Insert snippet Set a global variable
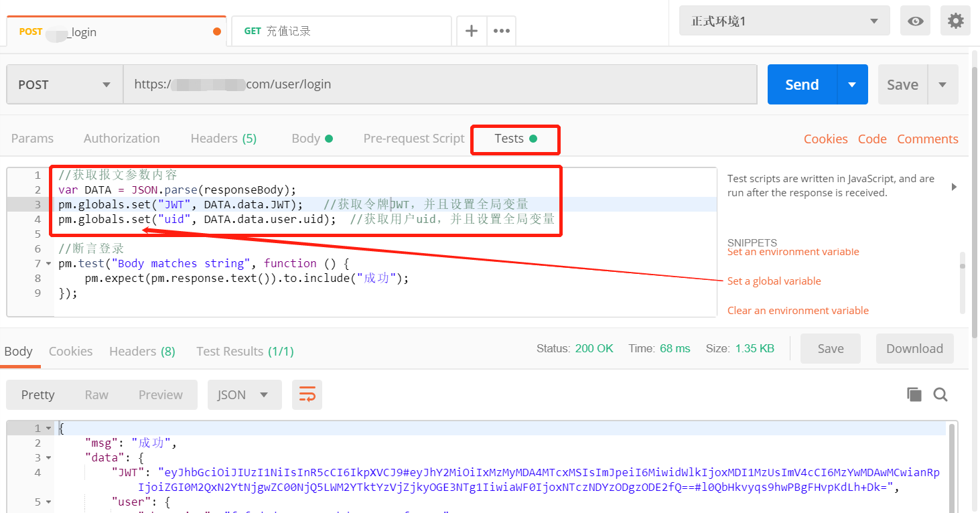The height and width of the screenshot is (513, 980). pyautogui.click(x=774, y=281)
